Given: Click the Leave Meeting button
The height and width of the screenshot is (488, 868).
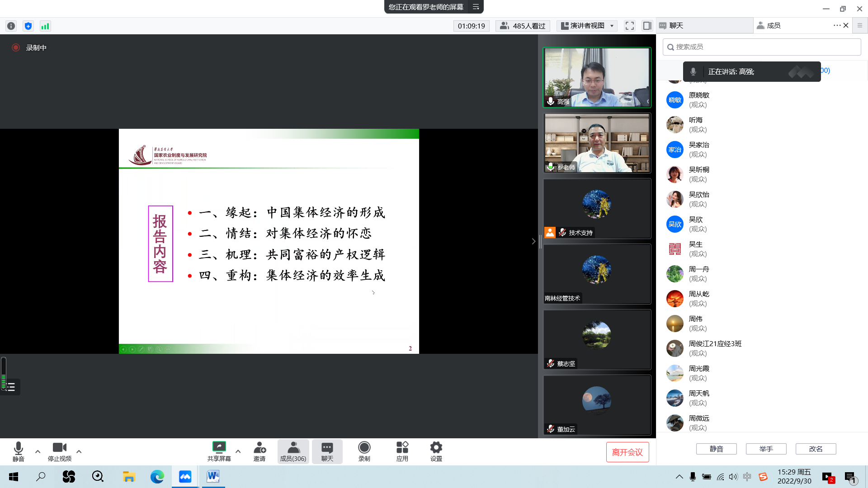Looking at the screenshot, I should click(x=627, y=452).
